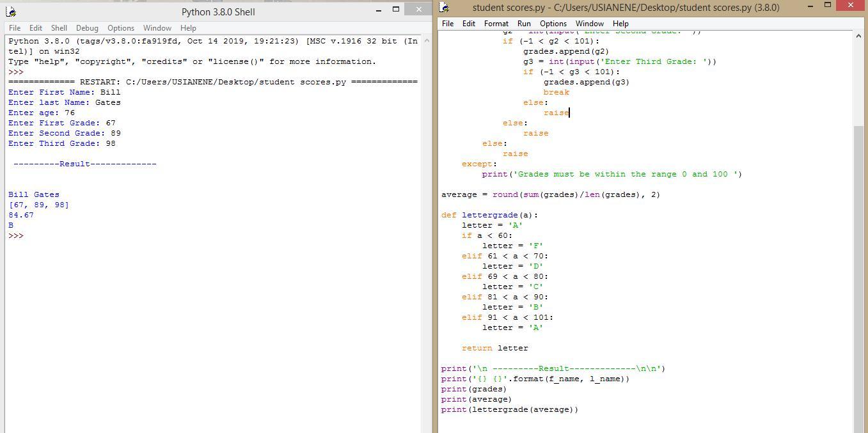Click the editor scrollbar up arrow
Viewport: 868px width, 433px height.
pyautogui.click(x=858, y=36)
